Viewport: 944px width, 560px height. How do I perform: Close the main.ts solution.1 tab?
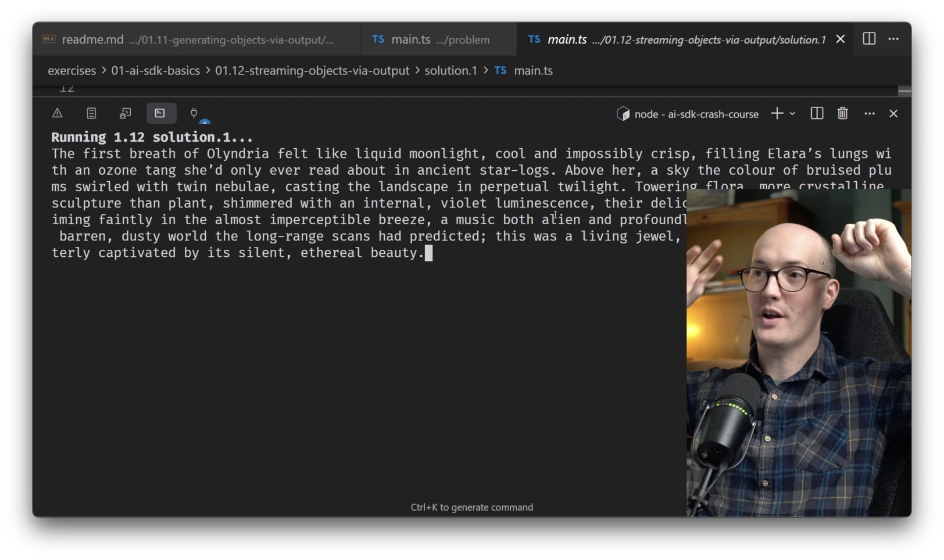(841, 39)
